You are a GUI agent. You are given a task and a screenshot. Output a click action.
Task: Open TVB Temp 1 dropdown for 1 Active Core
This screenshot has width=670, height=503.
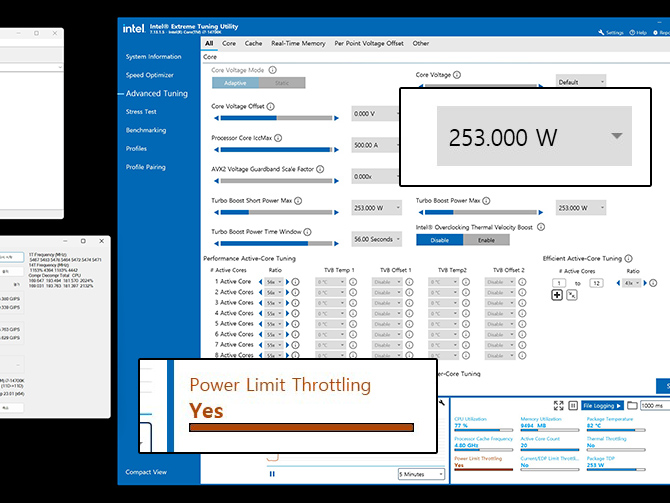[x=330, y=282]
